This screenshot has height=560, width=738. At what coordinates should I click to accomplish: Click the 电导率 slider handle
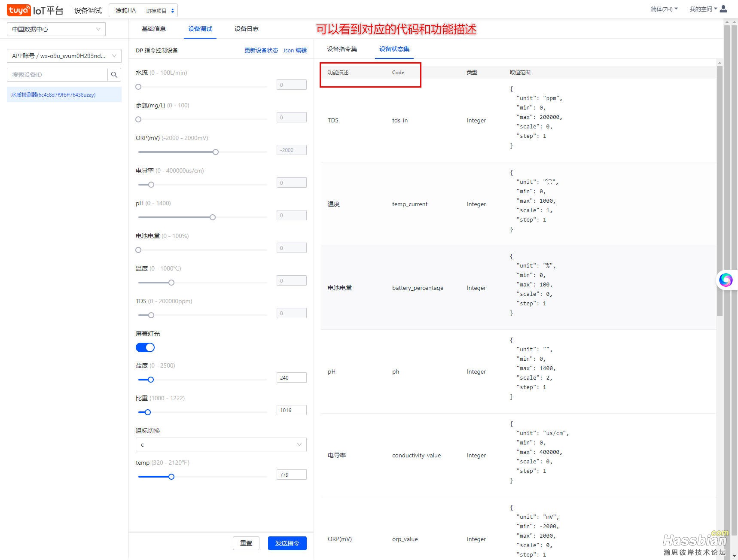pos(151,185)
